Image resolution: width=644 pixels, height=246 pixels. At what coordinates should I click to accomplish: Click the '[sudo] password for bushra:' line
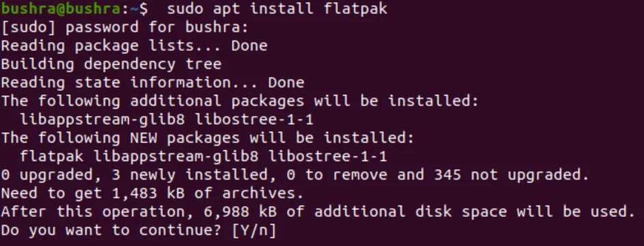tap(126, 27)
